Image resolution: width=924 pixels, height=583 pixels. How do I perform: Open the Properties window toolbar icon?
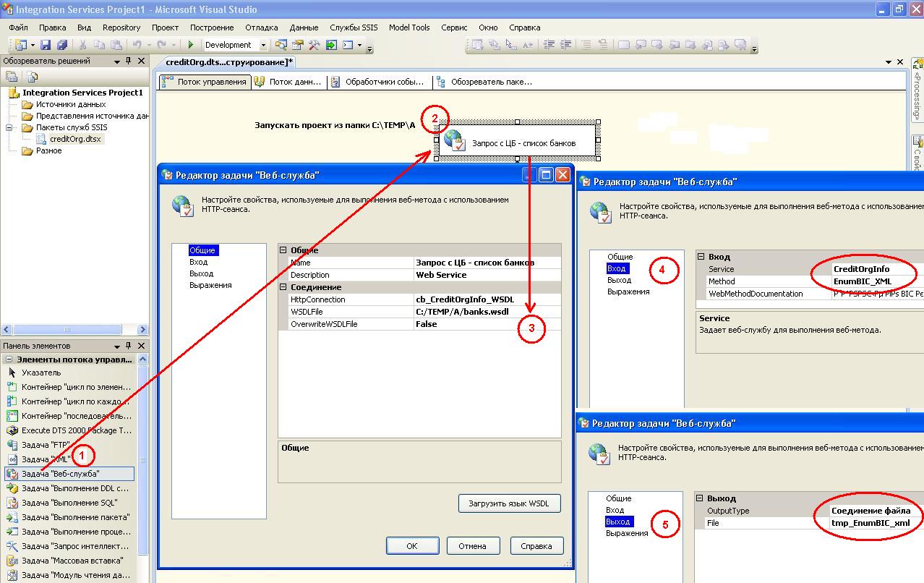click(x=298, y=45)
